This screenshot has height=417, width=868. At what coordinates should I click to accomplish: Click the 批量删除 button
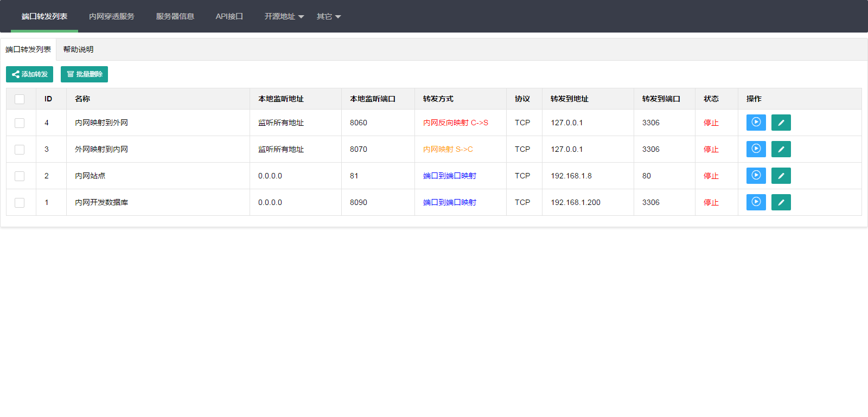84,74
